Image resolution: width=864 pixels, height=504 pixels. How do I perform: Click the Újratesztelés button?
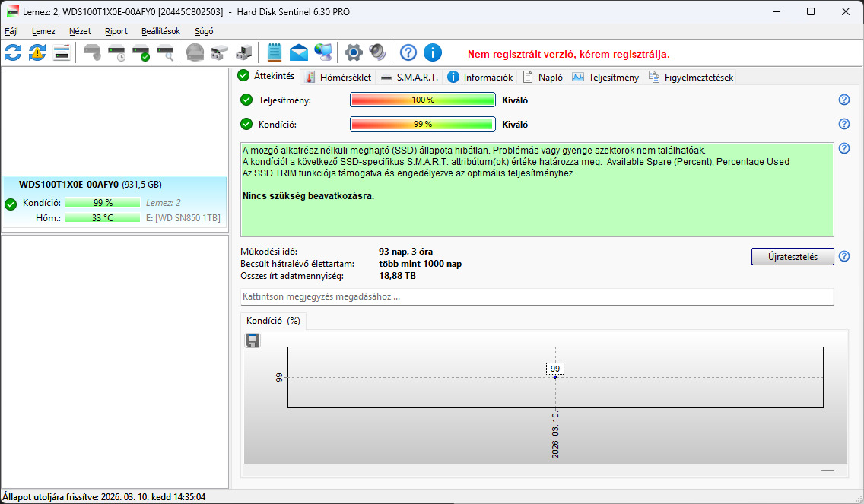click(x=793, y=257)
